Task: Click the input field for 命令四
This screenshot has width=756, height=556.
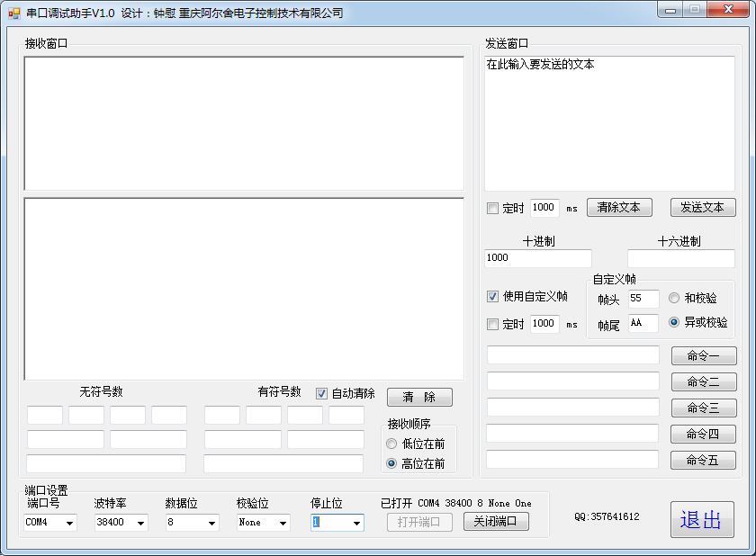Action: (572, 433)
